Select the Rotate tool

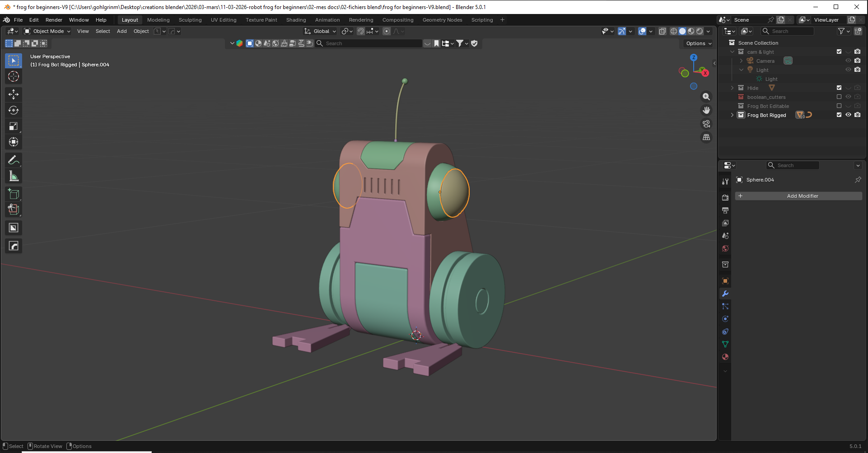[x=14, y=110]
